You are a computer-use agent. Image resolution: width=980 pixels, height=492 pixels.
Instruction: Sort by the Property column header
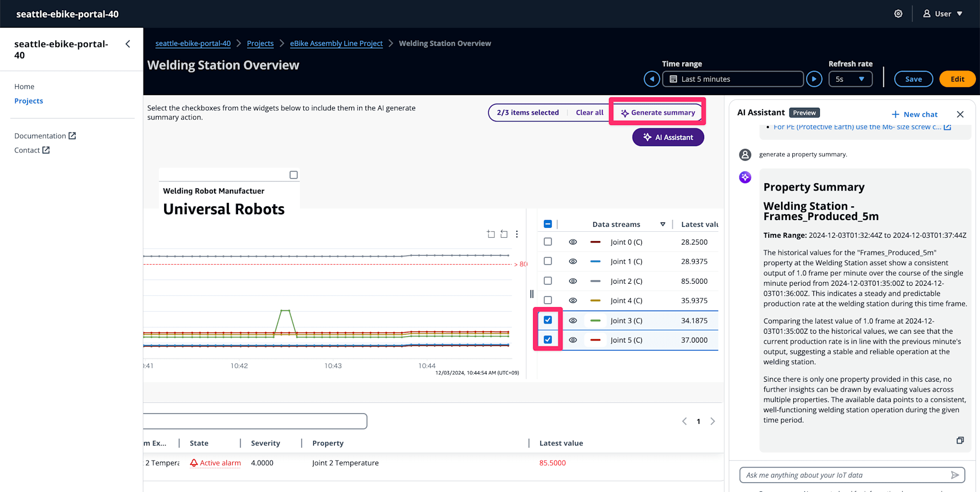coord(328,443)
